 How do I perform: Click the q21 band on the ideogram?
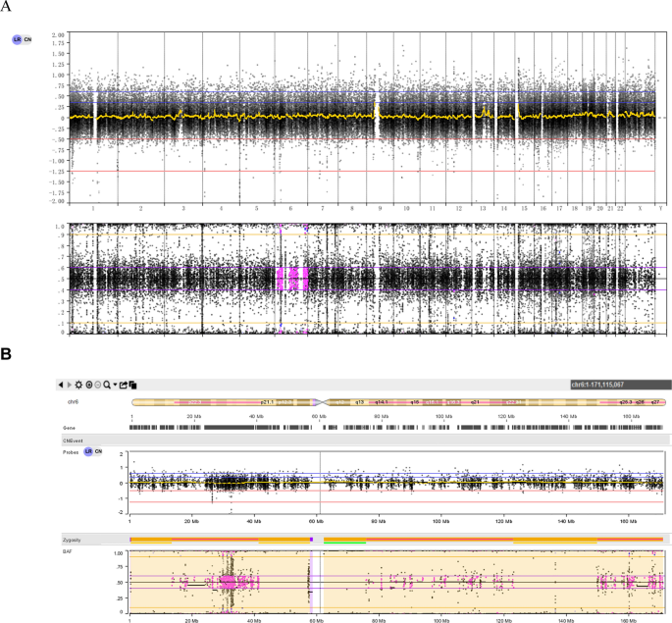click(x=475, y=402)
